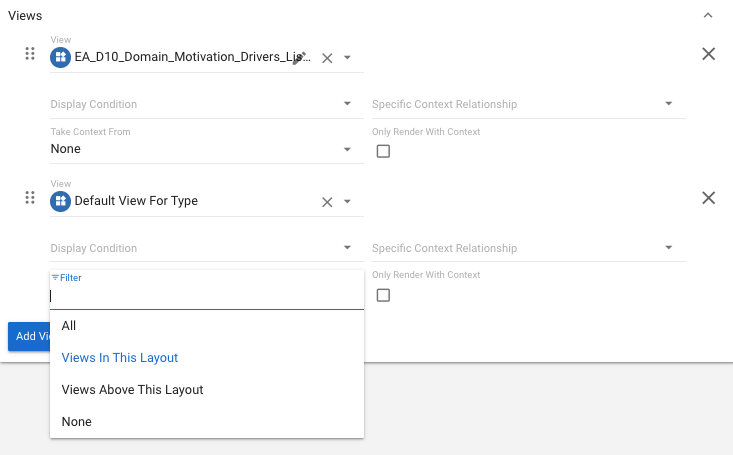Viewport: 733px width, 455px height.
Task: Click drag handle of EA_D10_Domain_Motivation_Drivers view
Action: coord(30,54)
